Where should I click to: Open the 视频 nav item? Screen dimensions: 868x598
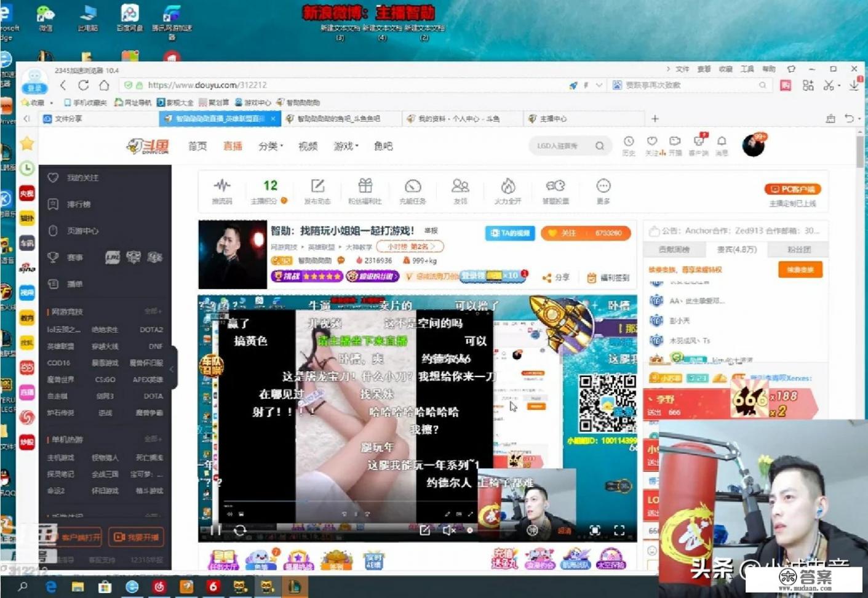308,146
